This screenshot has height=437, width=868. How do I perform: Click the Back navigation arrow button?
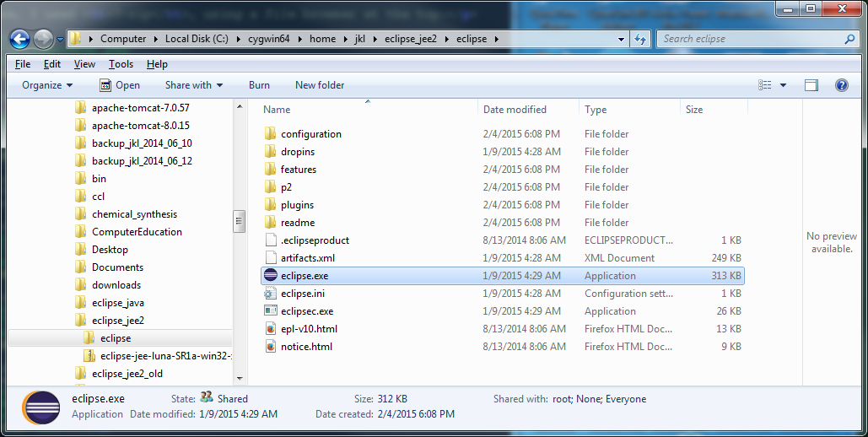point(20,39)
